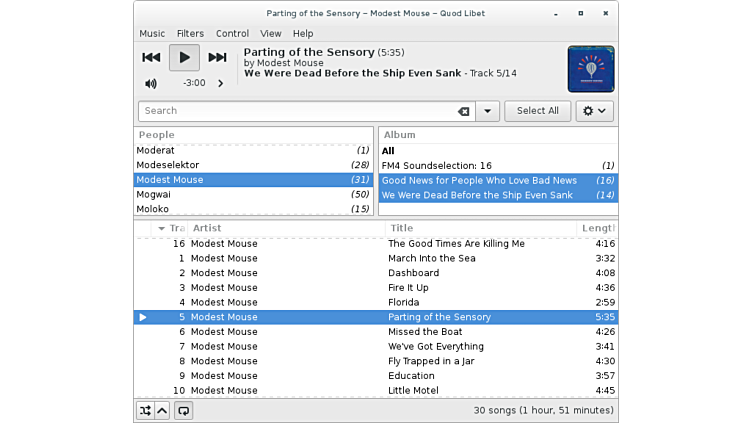
Task: Show remaining time label -3:00
Action: click(194, 83)
